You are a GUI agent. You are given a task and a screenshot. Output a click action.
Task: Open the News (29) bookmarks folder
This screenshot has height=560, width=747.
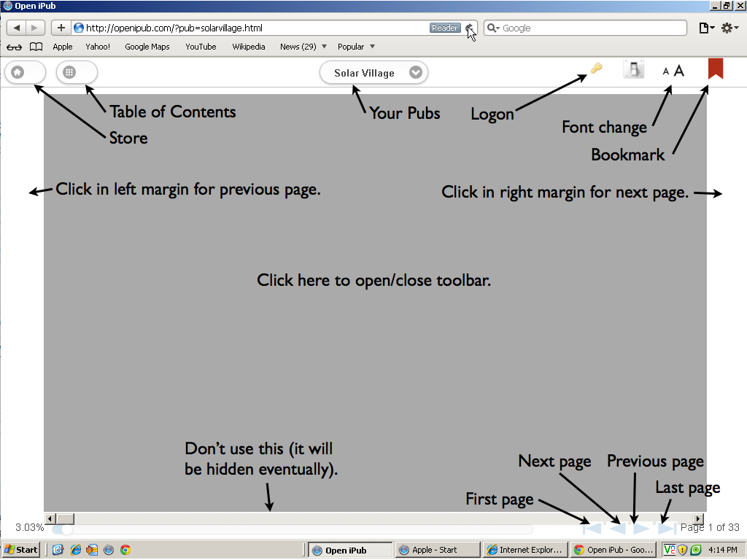(x=303, y=47)
